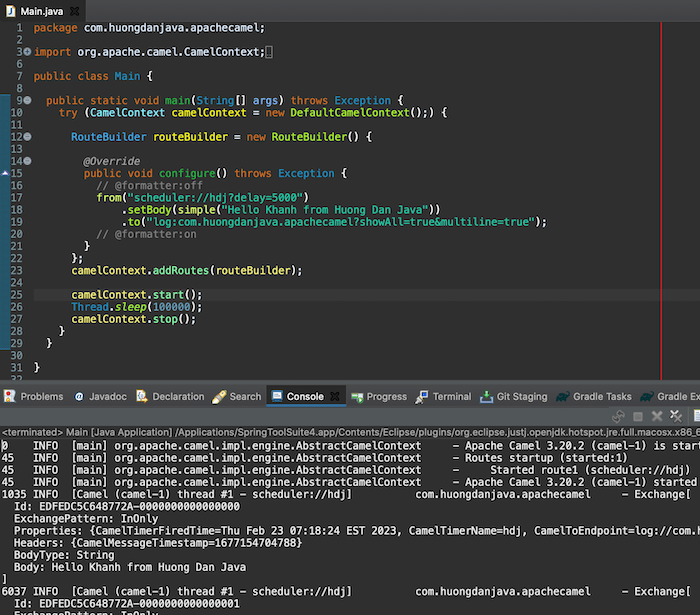
Task: Close the Main.java editor tab
Action: pos(77,11)
